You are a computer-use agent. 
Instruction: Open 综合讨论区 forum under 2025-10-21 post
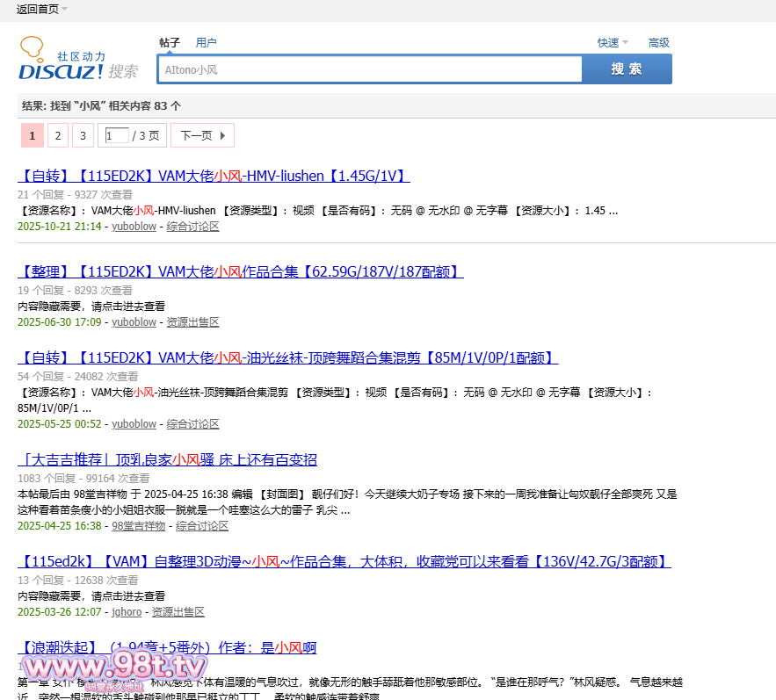192,227
